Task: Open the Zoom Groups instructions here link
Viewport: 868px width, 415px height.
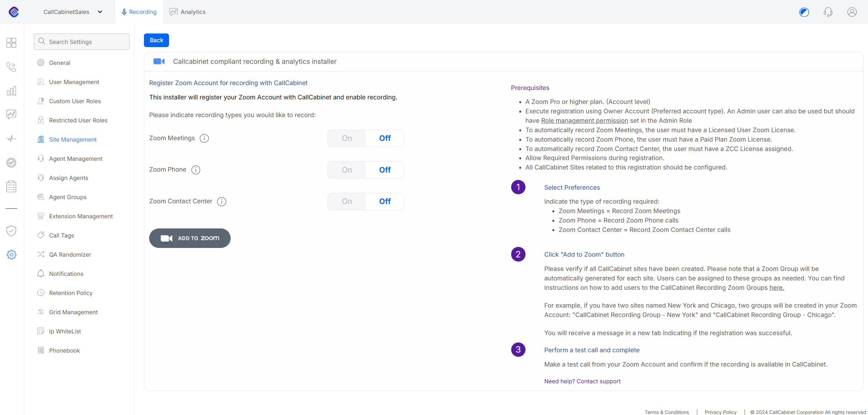Action: point(777,288)
